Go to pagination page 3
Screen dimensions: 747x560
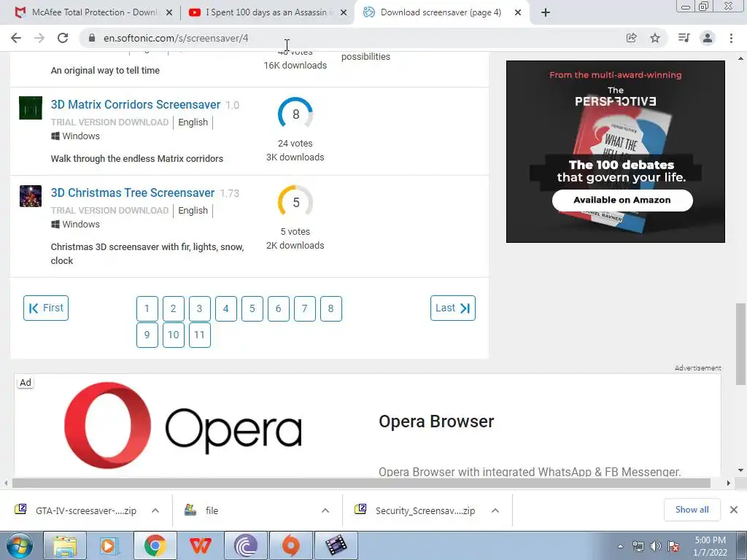(x=200, y=308)
